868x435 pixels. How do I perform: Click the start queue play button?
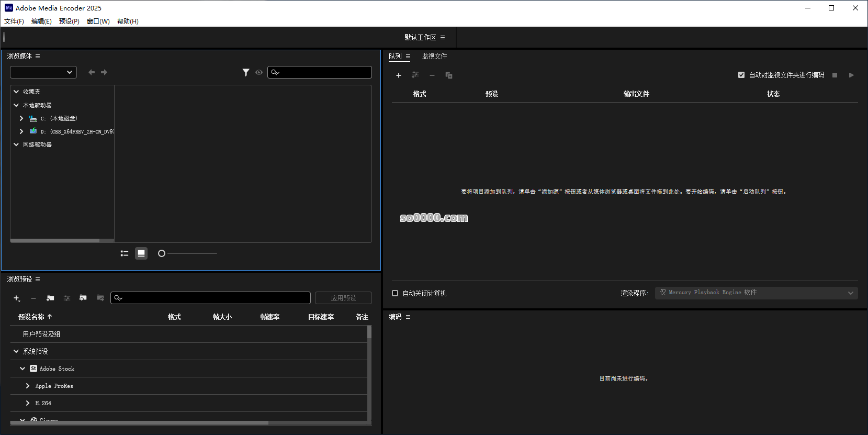pyautogui.click(x=851, y=75)
